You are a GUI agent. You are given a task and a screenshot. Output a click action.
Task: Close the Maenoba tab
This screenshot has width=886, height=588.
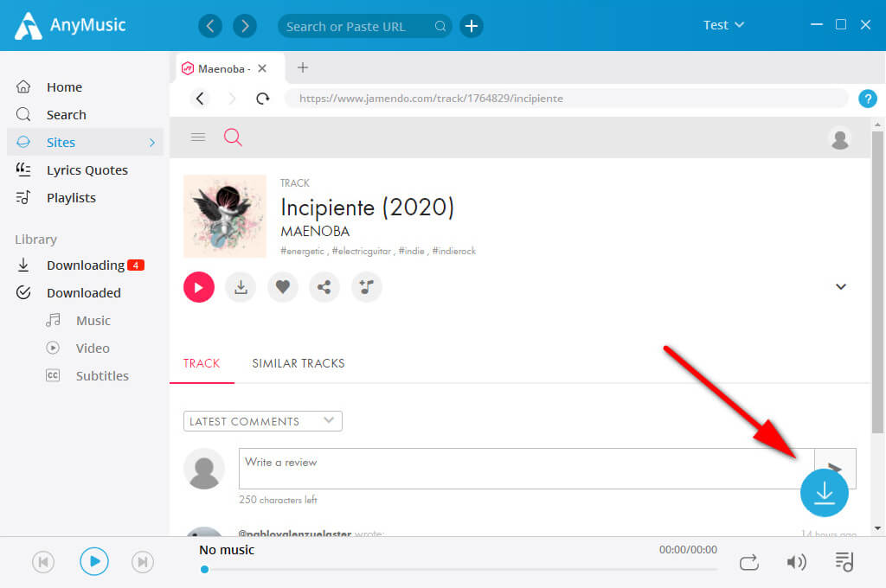[x=262, y=68]
